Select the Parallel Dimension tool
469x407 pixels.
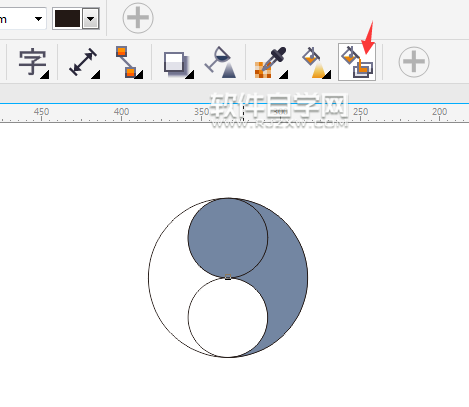[83, 63]
